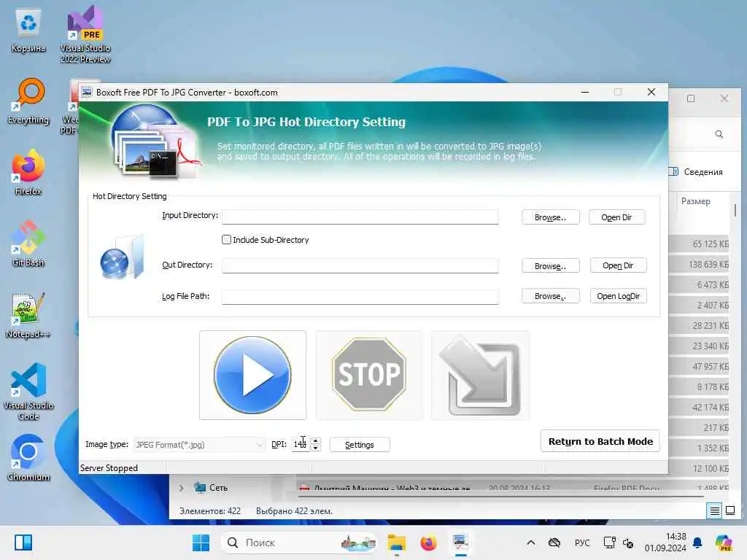Click the gray STOP sign button
The height and width of the screenshot is (560, 747).
point(369,375)
